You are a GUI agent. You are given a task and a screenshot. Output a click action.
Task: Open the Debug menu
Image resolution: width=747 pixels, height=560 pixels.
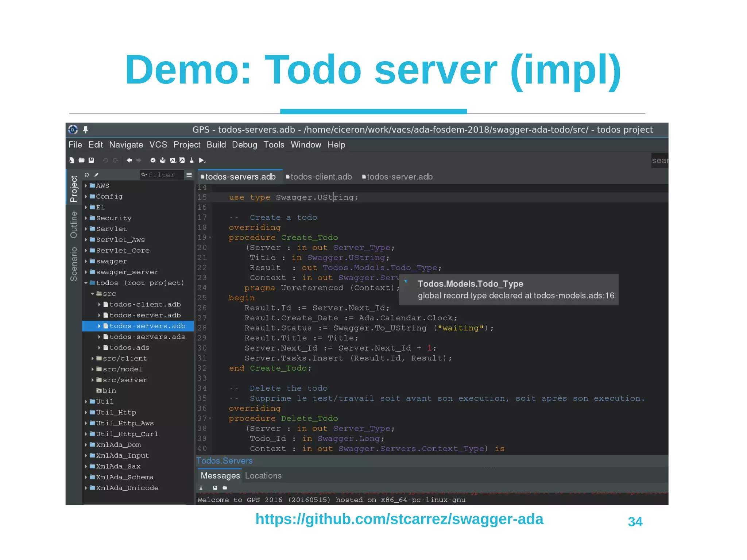(244, 145)
